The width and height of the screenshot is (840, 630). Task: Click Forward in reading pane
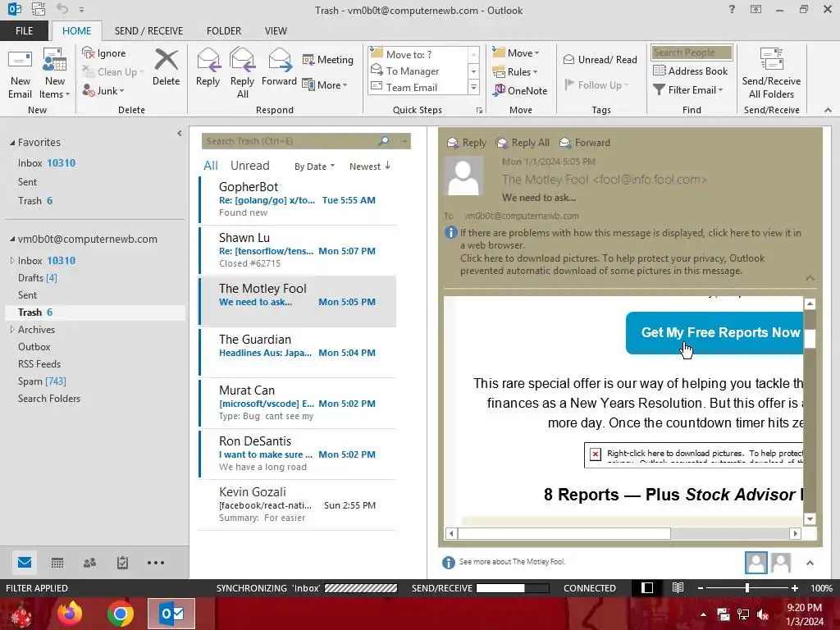click(585, 143)
